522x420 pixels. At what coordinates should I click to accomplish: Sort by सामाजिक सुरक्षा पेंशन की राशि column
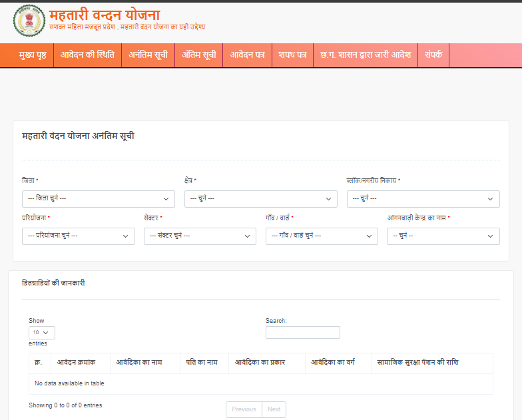pos(432,363)
